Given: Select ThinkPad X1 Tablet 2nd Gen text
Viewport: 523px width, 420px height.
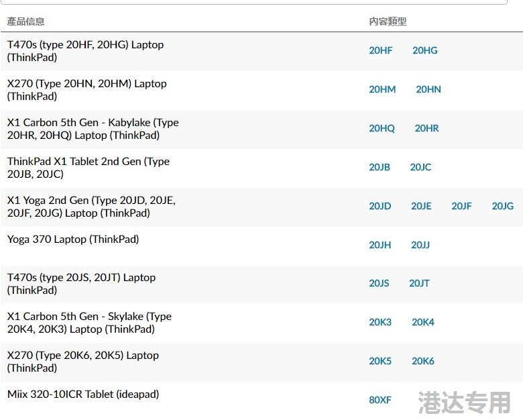Looking at the screenshot, I should [89, 168].
